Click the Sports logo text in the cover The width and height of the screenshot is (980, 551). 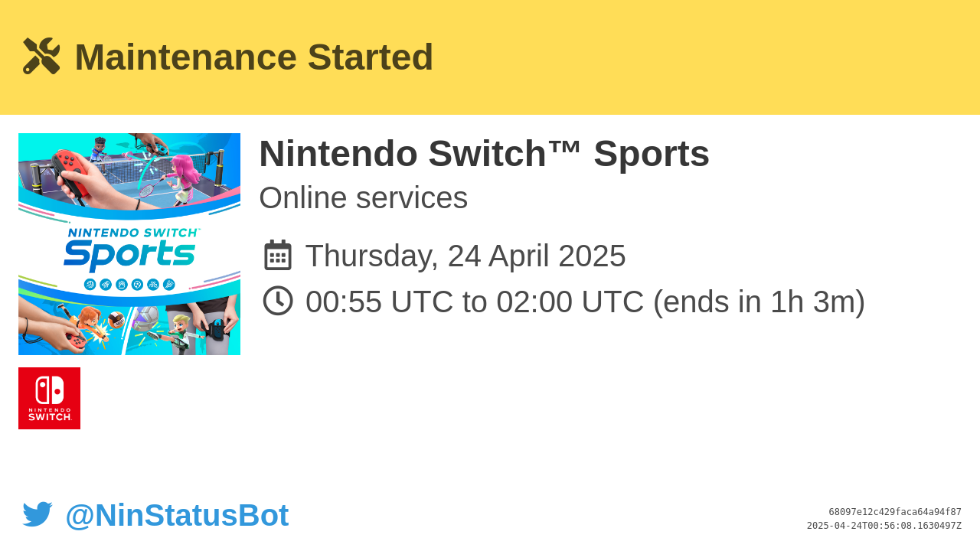coord(129,254)
